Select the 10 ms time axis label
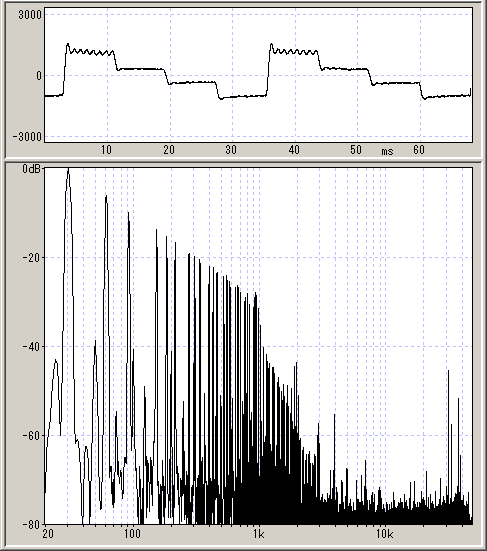The image size is (487, 551). [106, 150]
